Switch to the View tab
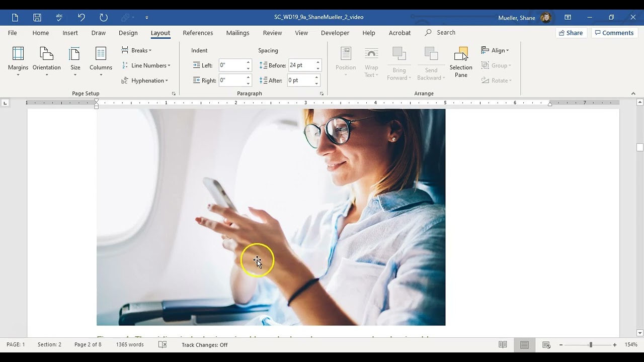 (301, 33)
